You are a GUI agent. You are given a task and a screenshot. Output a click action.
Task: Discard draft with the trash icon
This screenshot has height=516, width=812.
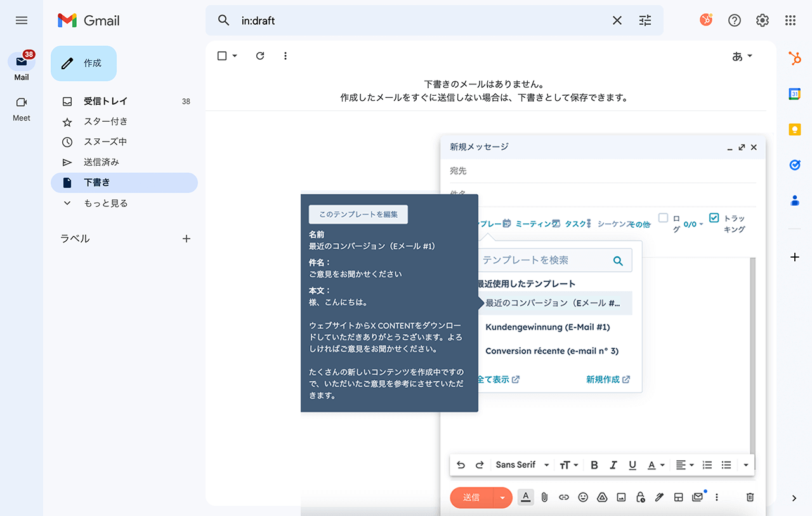(750, 498)
